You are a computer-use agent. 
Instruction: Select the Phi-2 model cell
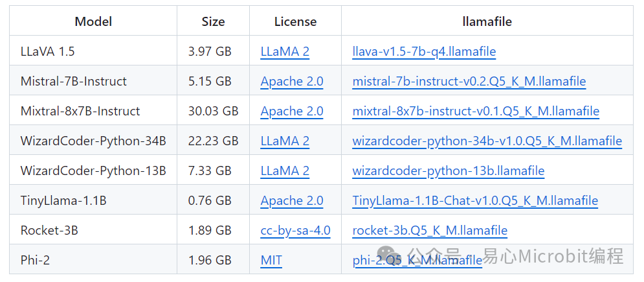point(94,259)
